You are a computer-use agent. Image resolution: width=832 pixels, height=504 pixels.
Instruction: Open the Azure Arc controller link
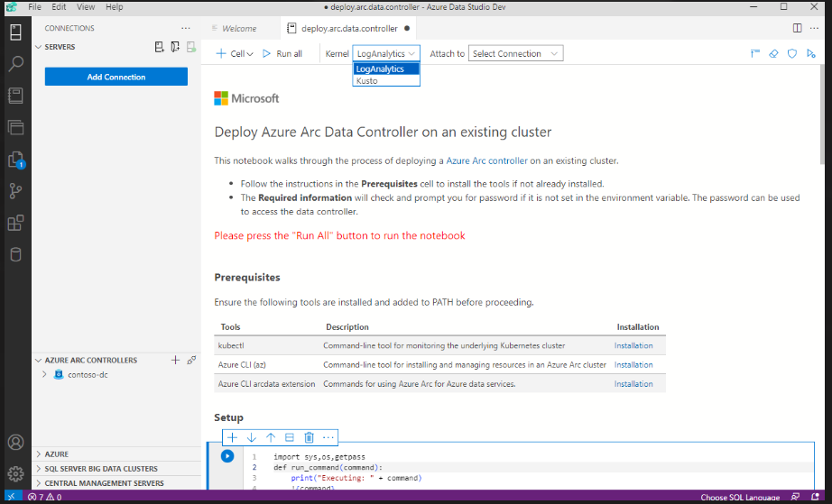pos(486,160)
